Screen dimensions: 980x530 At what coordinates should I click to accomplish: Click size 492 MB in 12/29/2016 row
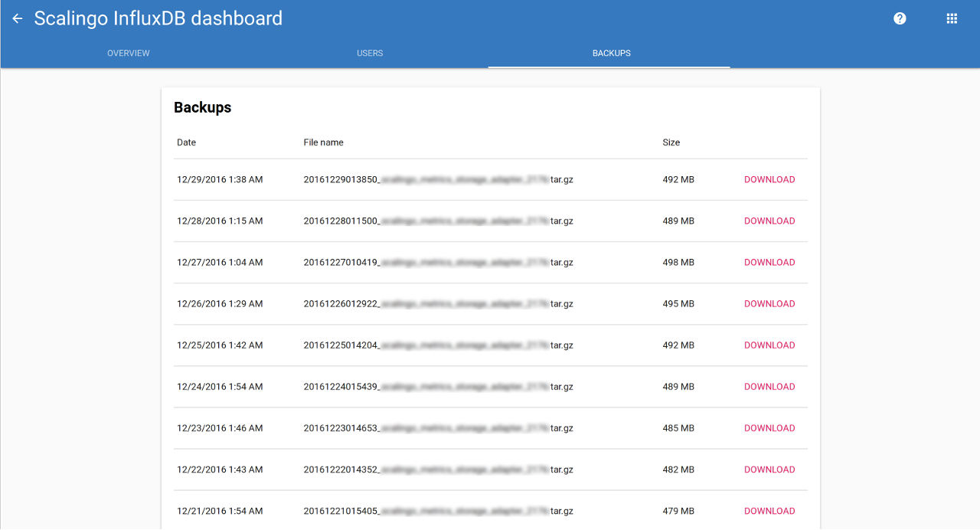click(x=678, y=180)
